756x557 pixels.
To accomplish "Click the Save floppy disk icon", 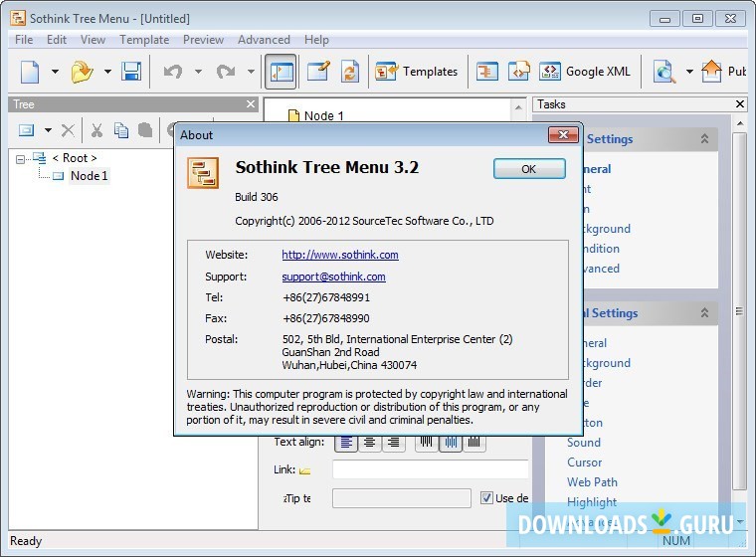I will tap(131, 72).
